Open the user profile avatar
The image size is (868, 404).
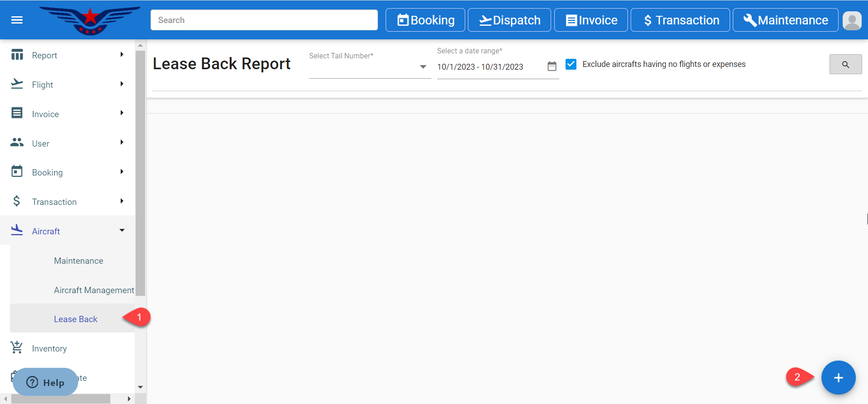[852, 20]
